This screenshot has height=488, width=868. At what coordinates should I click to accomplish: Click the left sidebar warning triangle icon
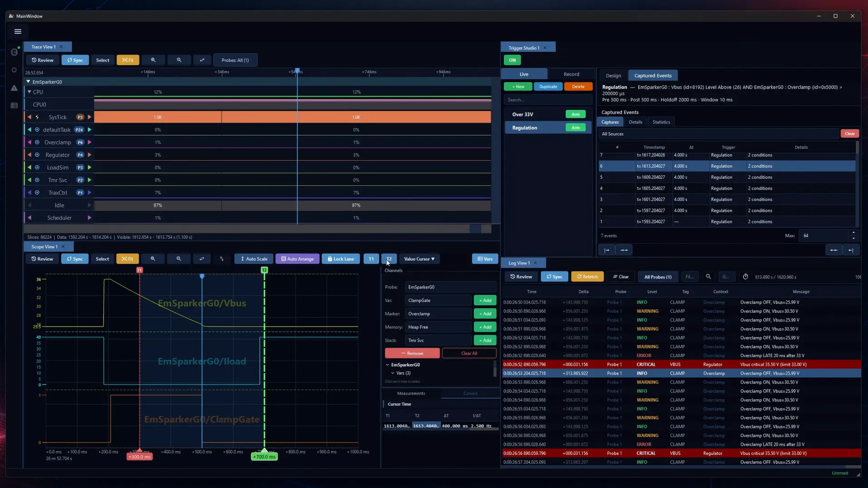[x=14, y=88]
